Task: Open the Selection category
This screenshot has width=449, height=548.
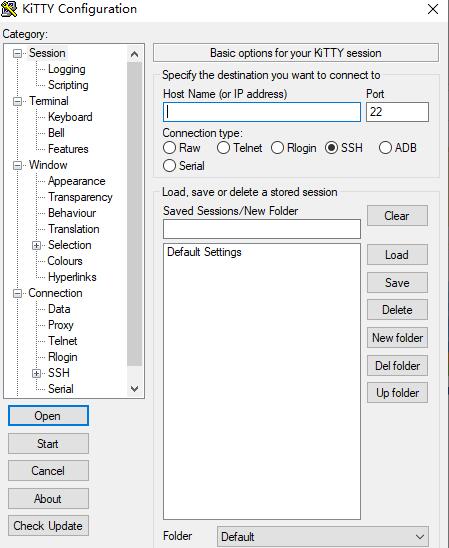Action: click(x=70, y=245)
